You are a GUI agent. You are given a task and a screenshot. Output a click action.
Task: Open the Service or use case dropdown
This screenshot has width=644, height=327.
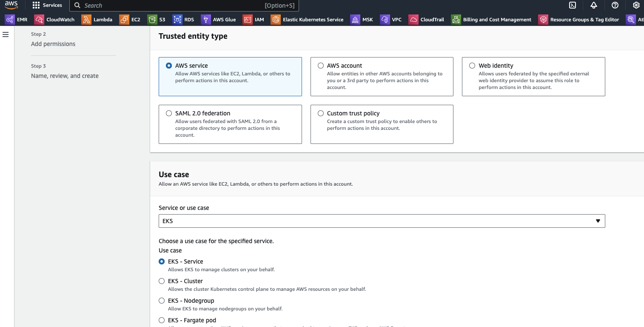pos(382,221)
